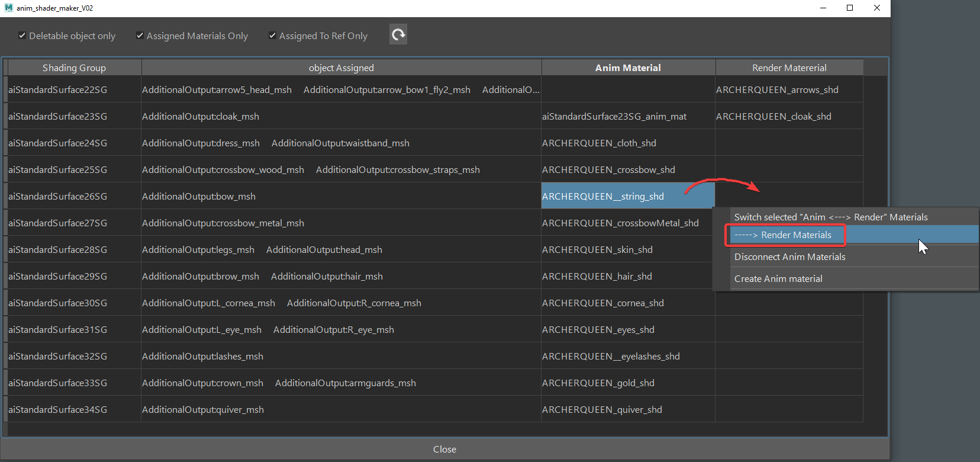The image size is (980, 462).
Task: Select the crown_msh armguards_msh objects cell
Action: point(341,383)
